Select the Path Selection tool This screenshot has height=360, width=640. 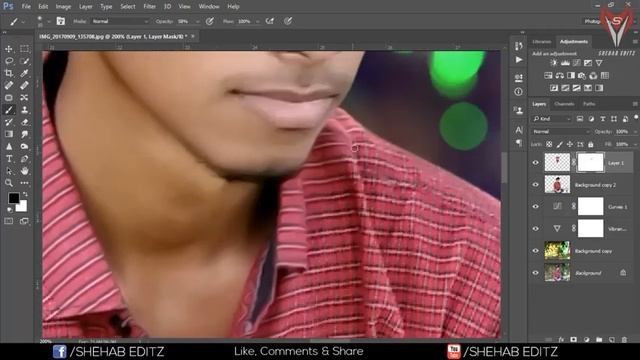(x=9, y=171)
